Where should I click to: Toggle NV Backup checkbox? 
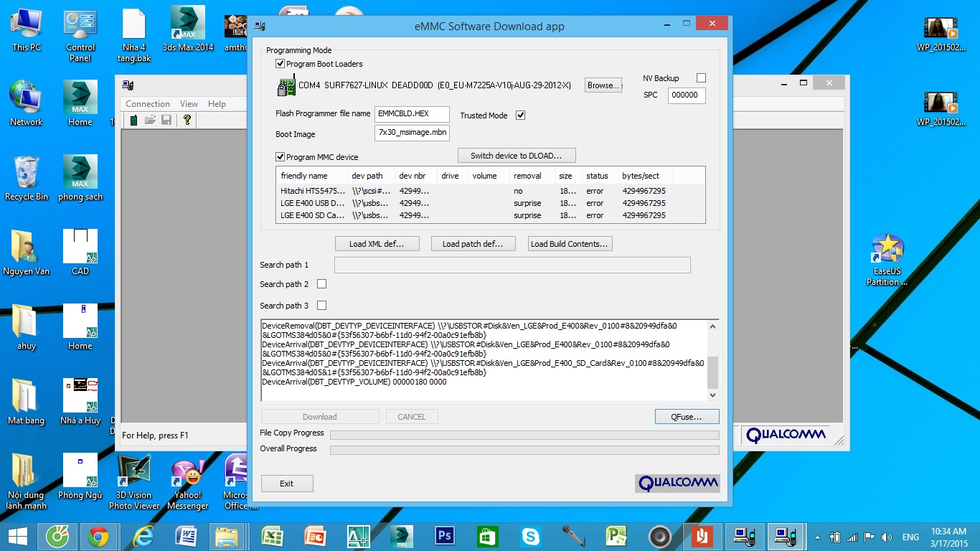(x=701, y=77)
